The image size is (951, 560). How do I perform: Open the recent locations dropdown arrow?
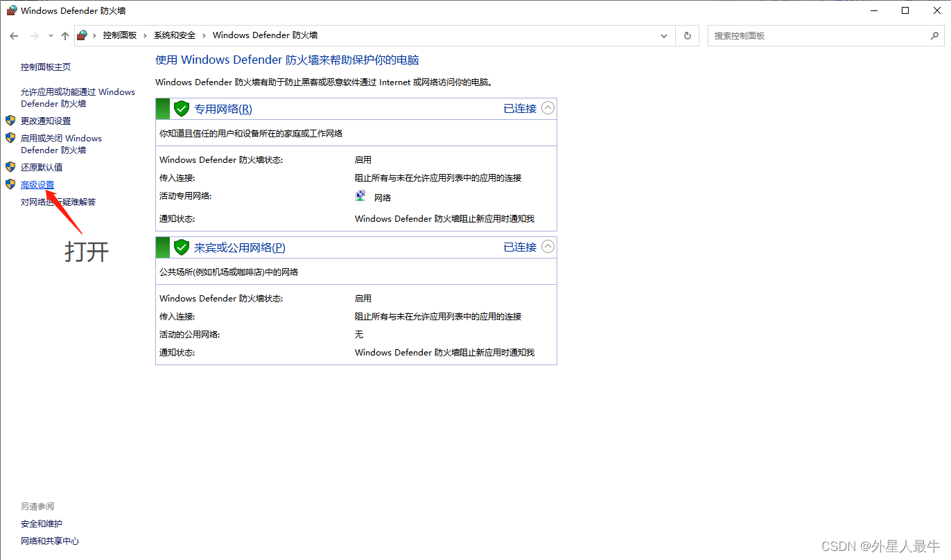50,36
